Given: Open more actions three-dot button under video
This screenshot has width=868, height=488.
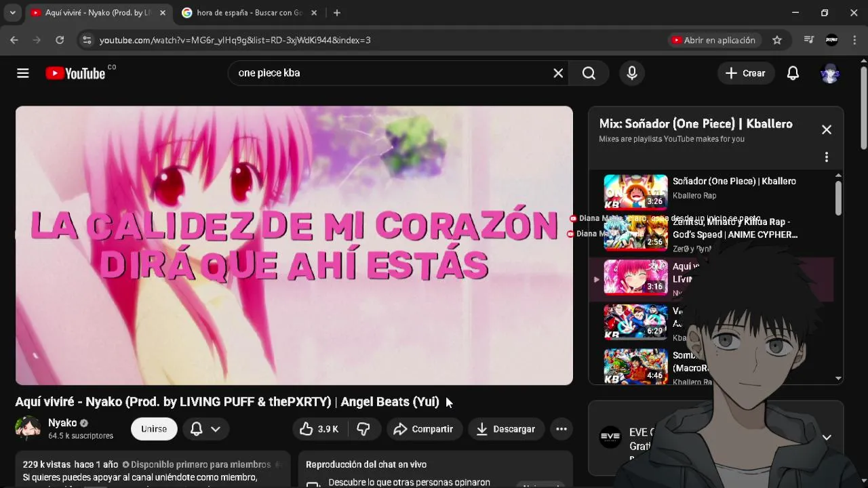Looking at the screenshot, I should click(561, 429).
